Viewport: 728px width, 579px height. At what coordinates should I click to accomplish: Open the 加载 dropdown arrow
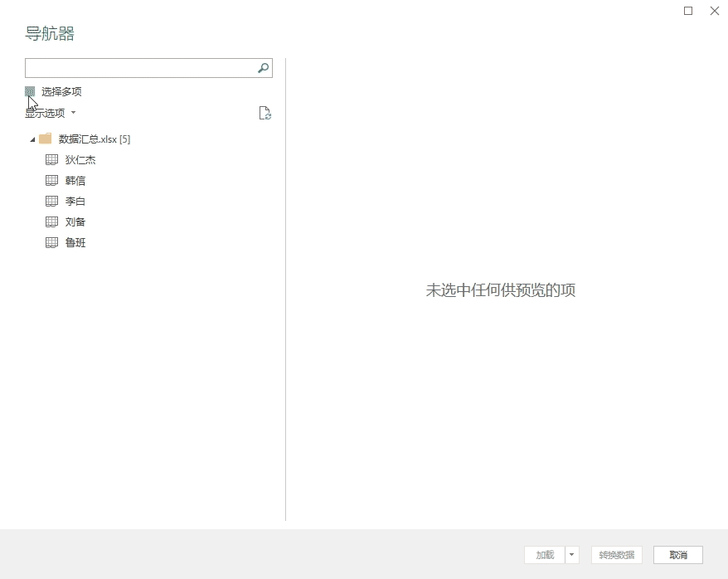click(x=572, y=555)
